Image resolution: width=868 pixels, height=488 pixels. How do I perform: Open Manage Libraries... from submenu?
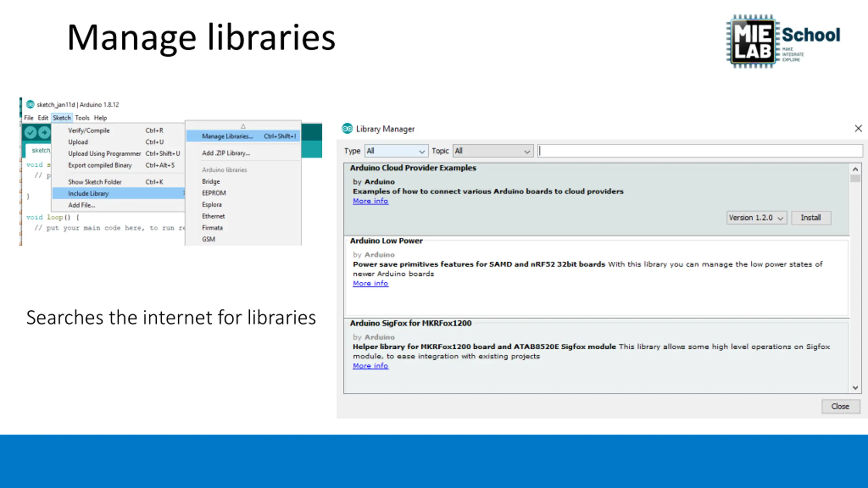pos(243,136)
